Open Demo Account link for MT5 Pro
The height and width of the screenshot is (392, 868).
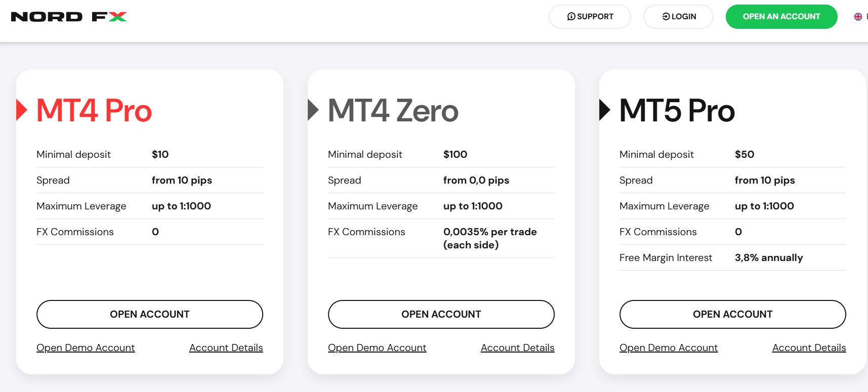click(x=669, y=347)
